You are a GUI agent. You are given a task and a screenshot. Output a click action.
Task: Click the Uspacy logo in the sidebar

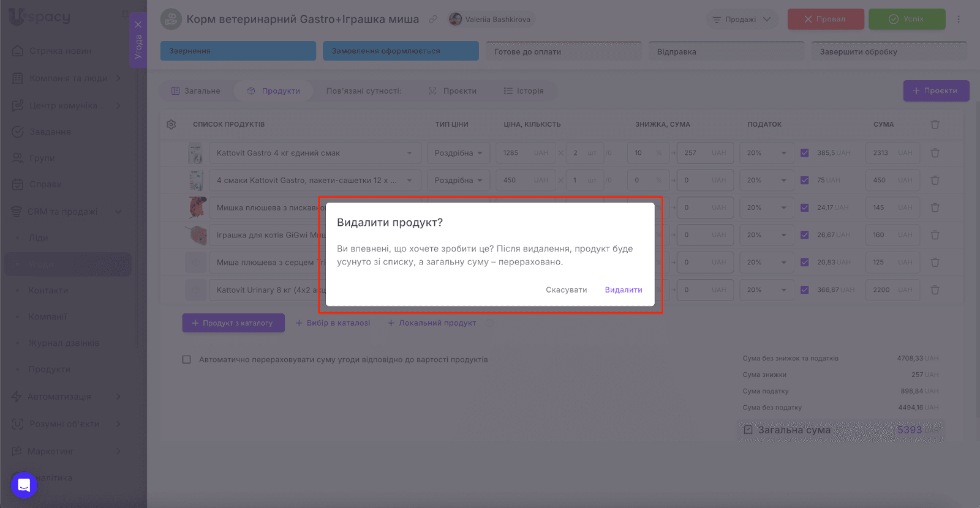click(40, 17)
